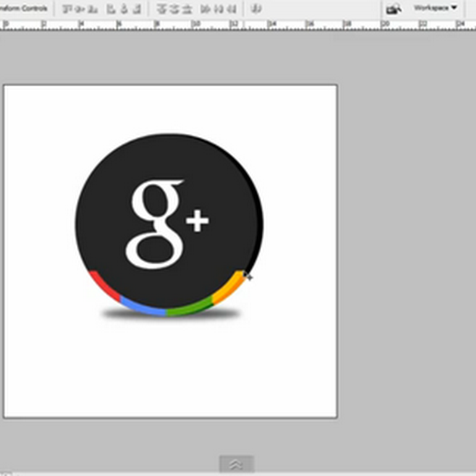Expand the collapsed panel with double-chevron
This screenshot has width=476, height=476.
pos(236,464)
